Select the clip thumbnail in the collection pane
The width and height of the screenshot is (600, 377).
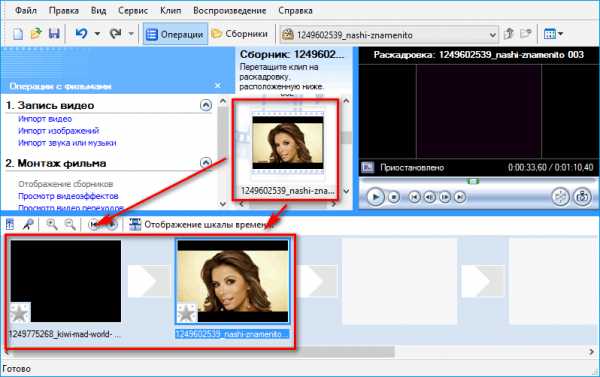click(x=288, y=143)
